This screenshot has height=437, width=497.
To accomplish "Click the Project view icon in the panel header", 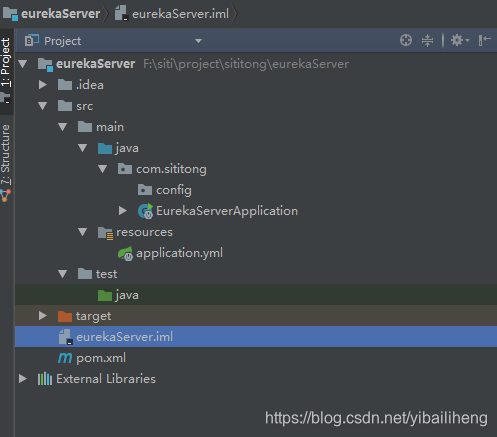I will 32,41.
